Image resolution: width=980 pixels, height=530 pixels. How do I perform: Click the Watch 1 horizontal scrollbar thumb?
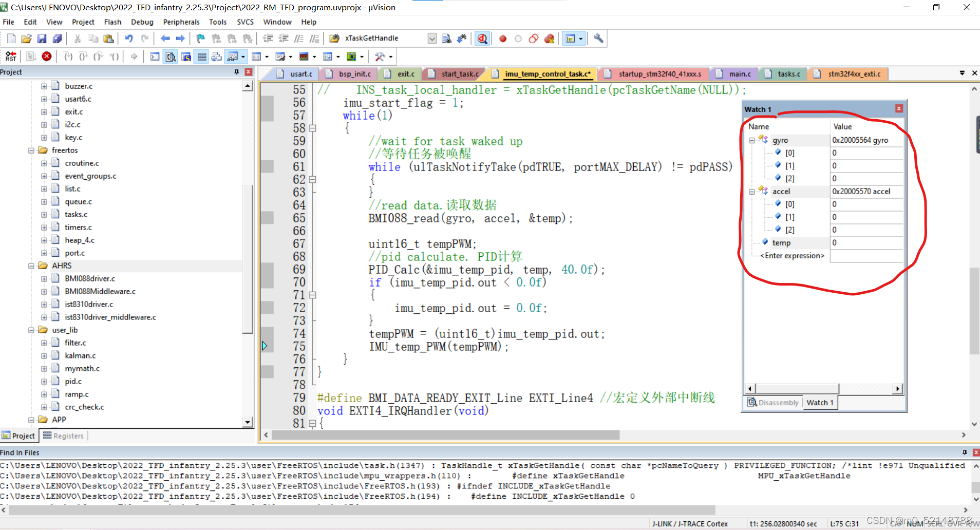pos(797,389)
